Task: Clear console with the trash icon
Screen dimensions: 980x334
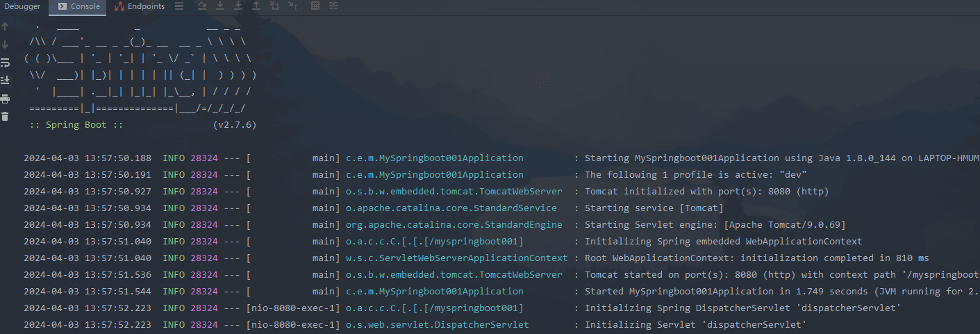Action: pos(5,117)
